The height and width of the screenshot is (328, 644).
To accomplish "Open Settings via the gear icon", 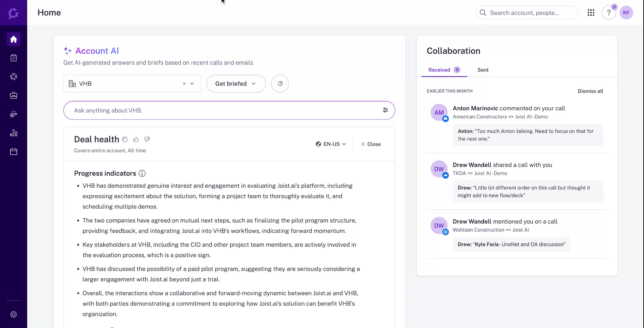I will [x=13, y=314].
